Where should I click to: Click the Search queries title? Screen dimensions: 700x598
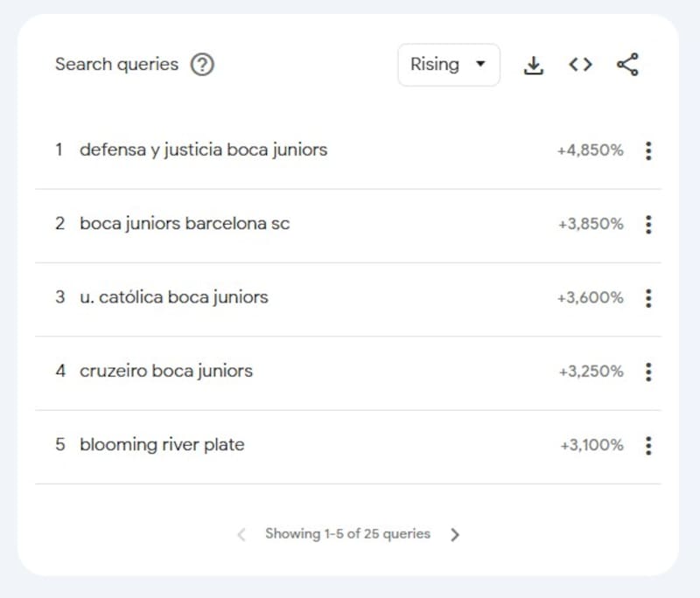[x=117, y=65]
